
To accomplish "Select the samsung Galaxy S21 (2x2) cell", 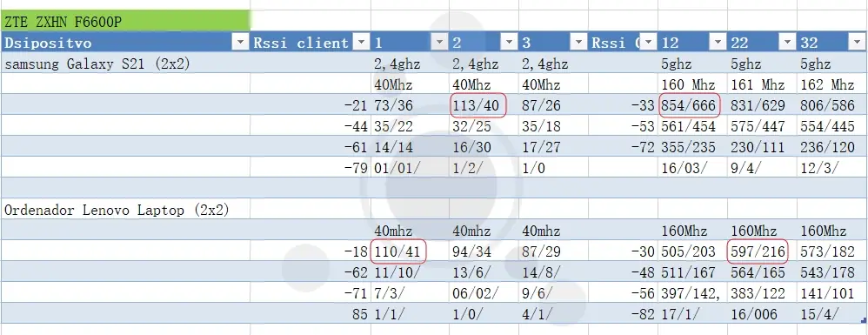I will (x=125, y=64).
